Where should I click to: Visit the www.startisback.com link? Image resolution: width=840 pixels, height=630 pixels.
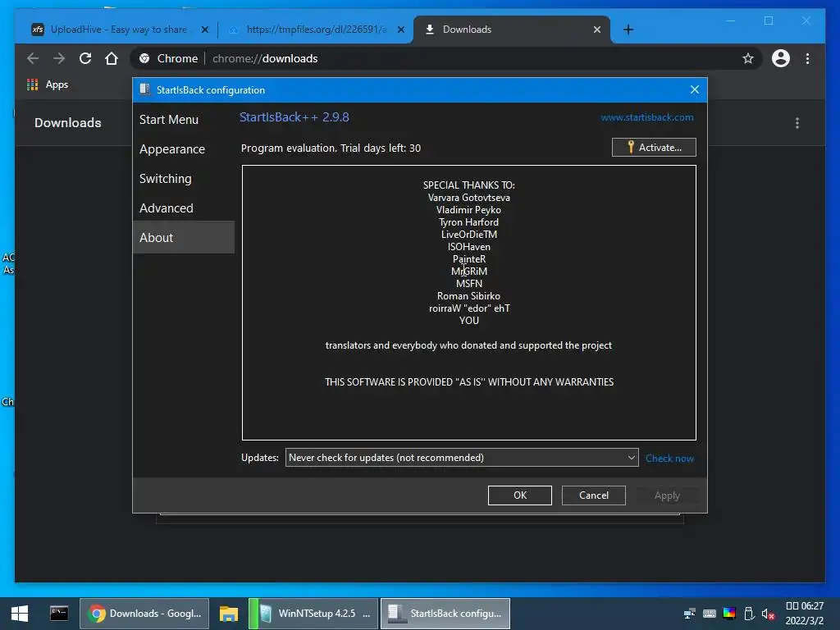646,117
